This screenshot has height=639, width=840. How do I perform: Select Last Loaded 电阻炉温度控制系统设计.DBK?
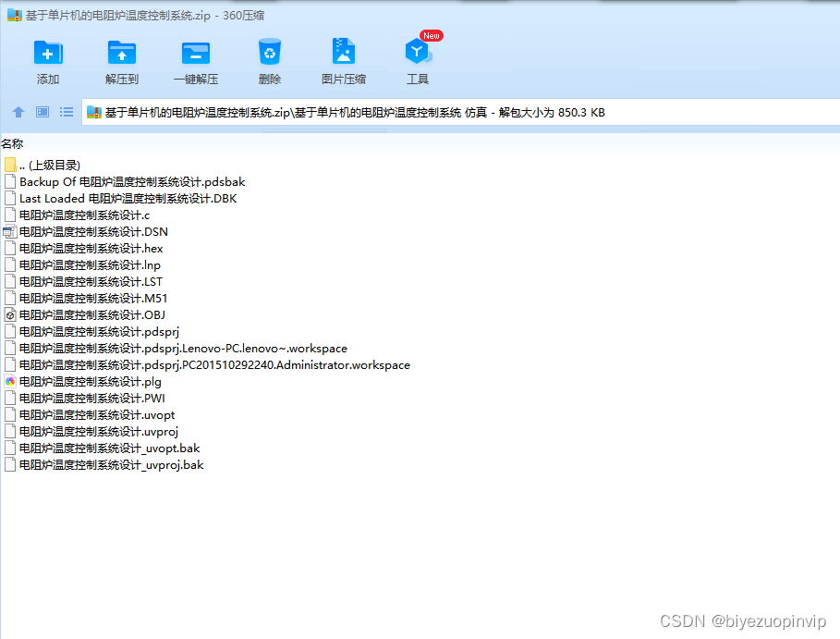128,198
